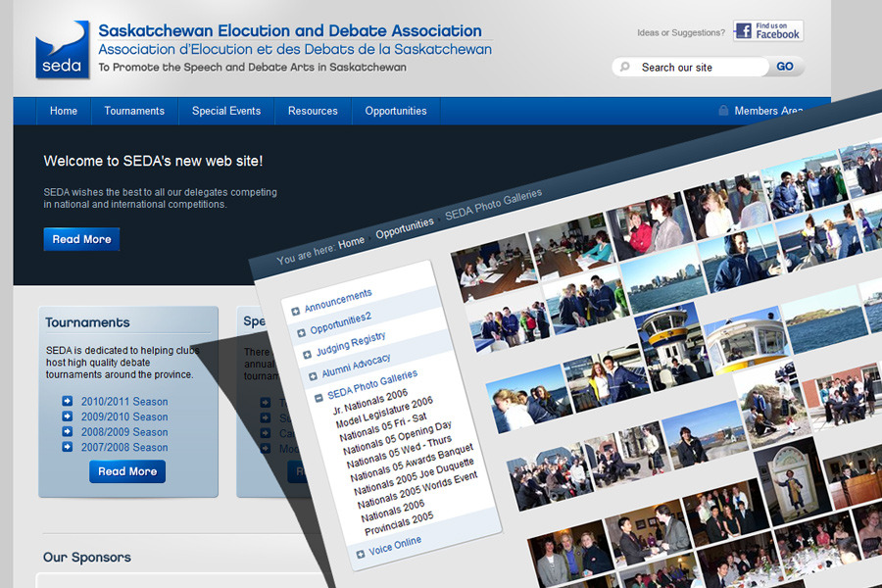Viewport: 882px width, 588px height.
Task: Go to the Members Area
Action: tap(767, 111)
